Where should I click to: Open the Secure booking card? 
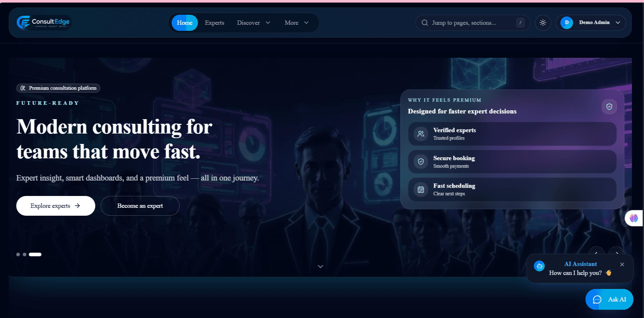[x=512, y=162]
